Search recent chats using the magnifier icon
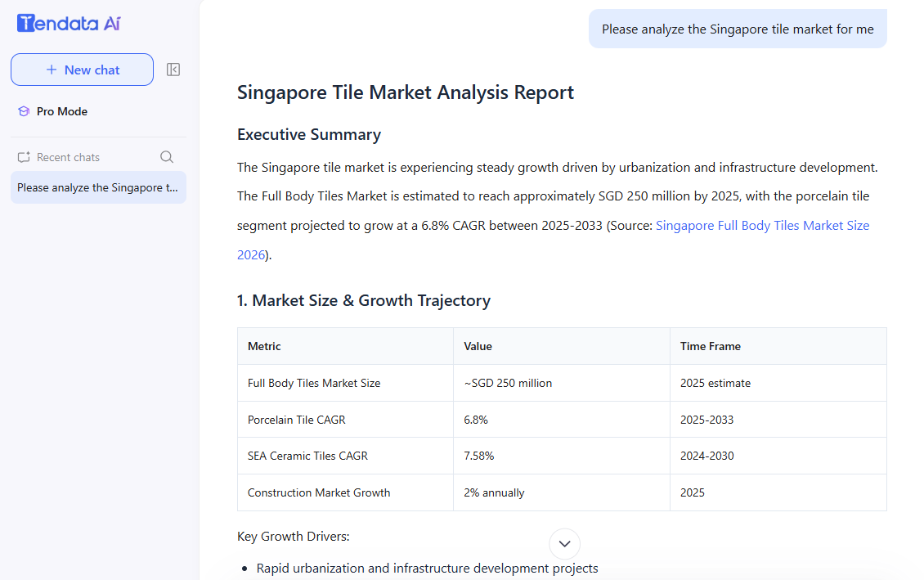This screenshot has width=924, height=580. point(167,157)
